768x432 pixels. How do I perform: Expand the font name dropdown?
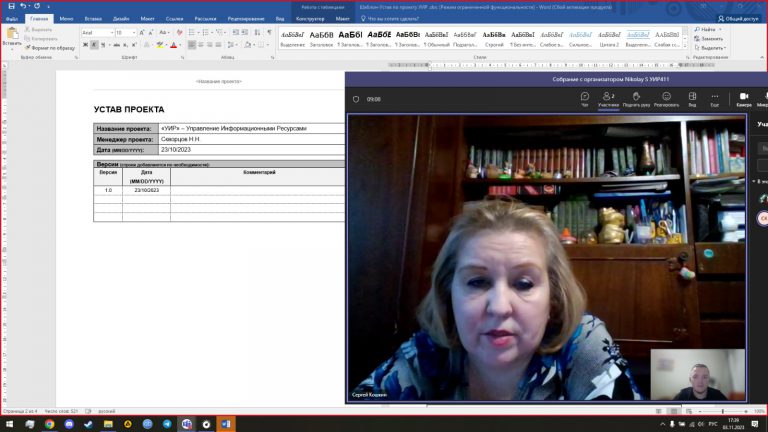(111, 32)
